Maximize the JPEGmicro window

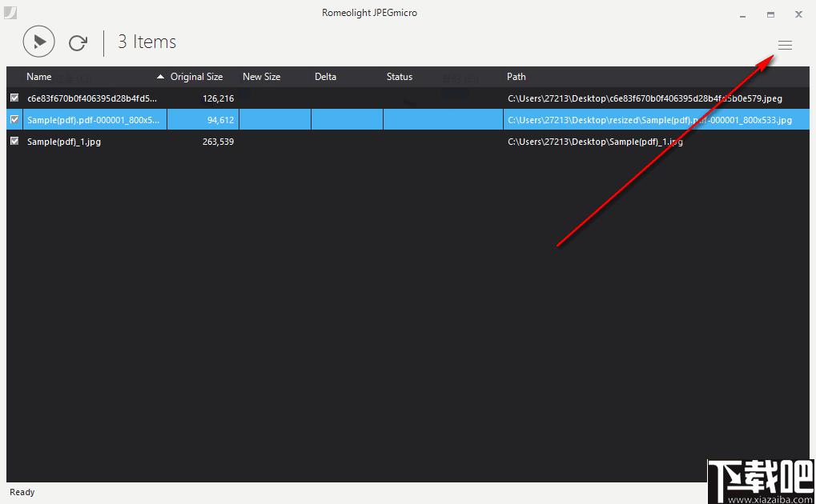[770, 14]
